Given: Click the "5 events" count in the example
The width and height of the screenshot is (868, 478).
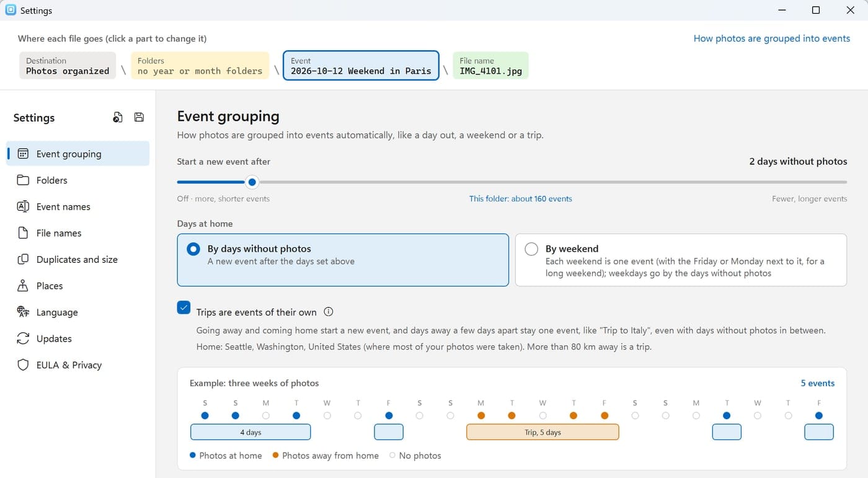Looking at the screenshot, I should coord(818,383).
